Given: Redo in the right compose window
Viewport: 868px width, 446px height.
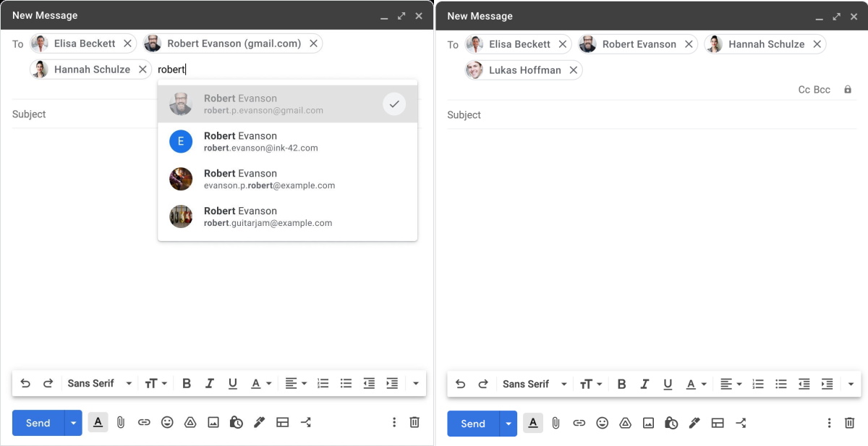Looking at the screenshot, I should pyautogui.click(x=483, y=384).
